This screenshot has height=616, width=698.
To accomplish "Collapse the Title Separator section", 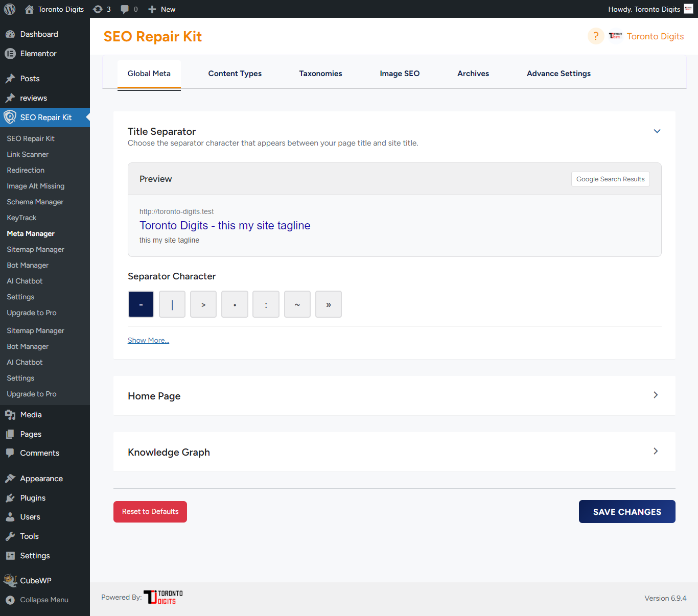I will [x=657, y=131].
